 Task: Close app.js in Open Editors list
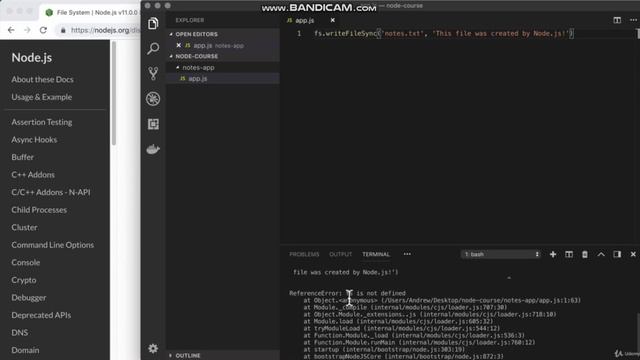[179, 45]
